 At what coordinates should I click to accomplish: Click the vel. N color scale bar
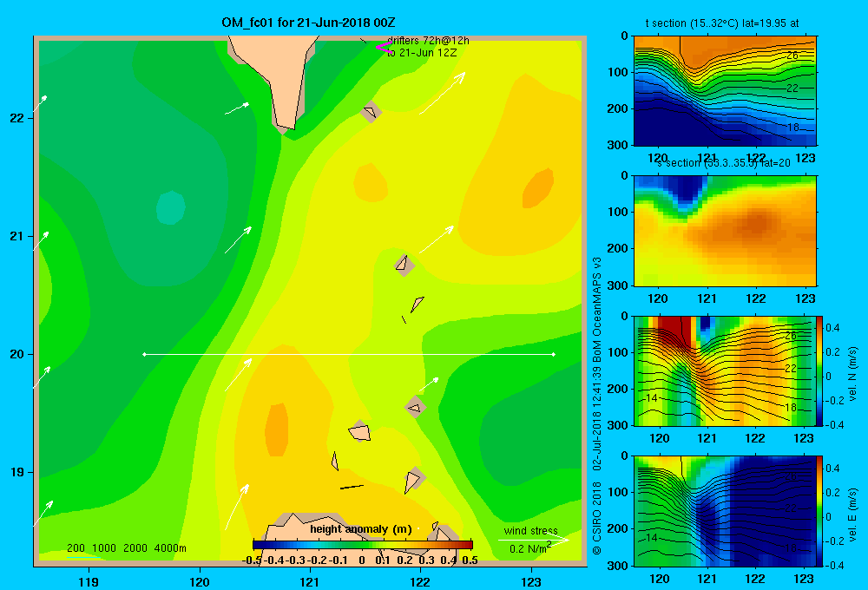820,370
